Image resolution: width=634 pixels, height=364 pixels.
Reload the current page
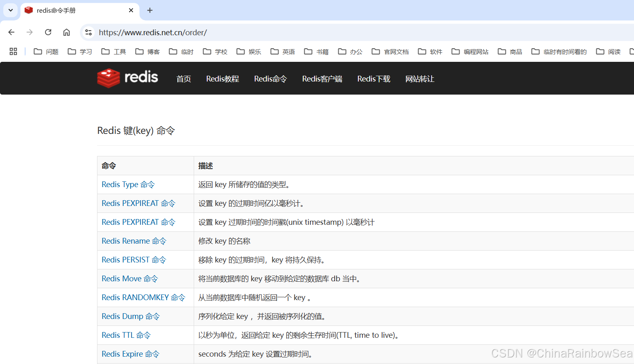48,32
